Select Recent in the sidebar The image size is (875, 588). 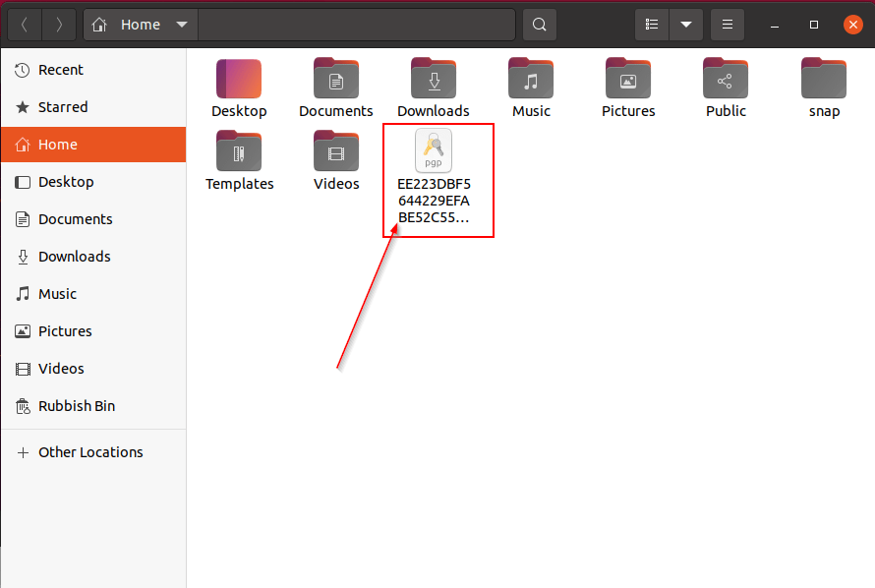point(60,70)
